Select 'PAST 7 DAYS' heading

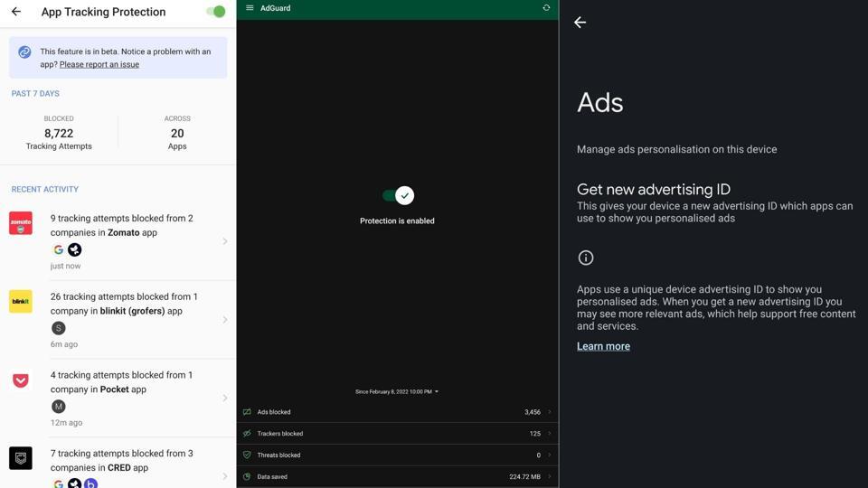35,93
